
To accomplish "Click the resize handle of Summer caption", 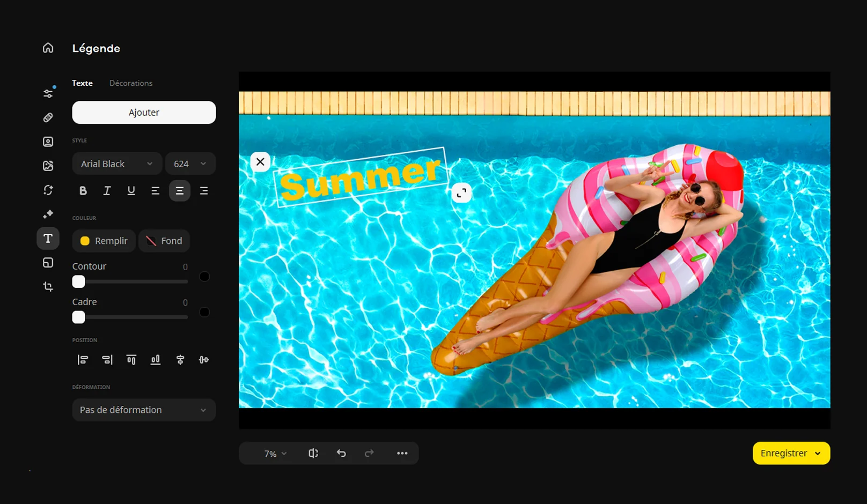I will 461,193.
